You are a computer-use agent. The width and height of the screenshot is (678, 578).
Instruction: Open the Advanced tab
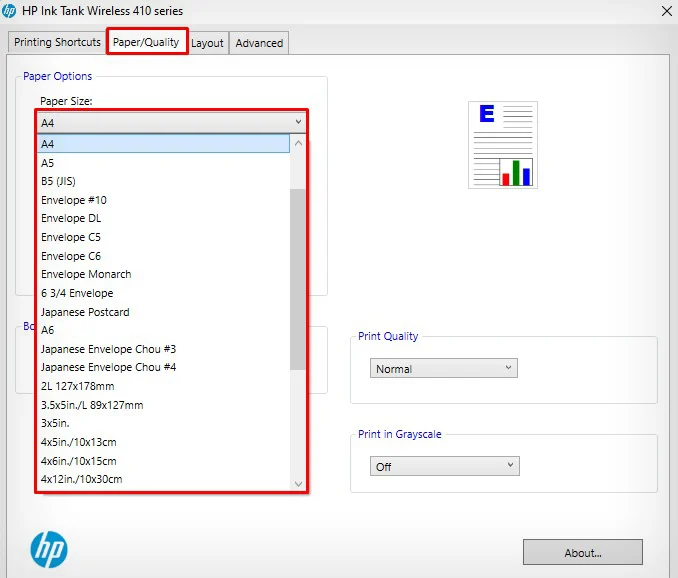pos(259,43)
